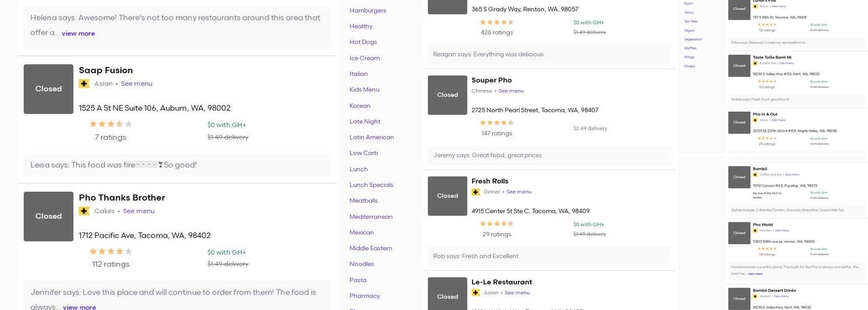Click the star rating for Pho Thanks Brother

point(110,252)
